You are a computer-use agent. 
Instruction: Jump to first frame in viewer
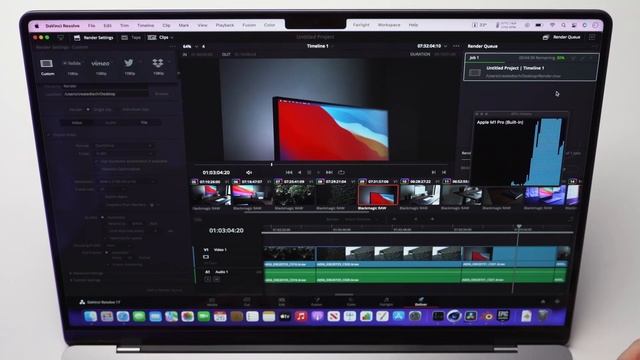pos(289,172)
